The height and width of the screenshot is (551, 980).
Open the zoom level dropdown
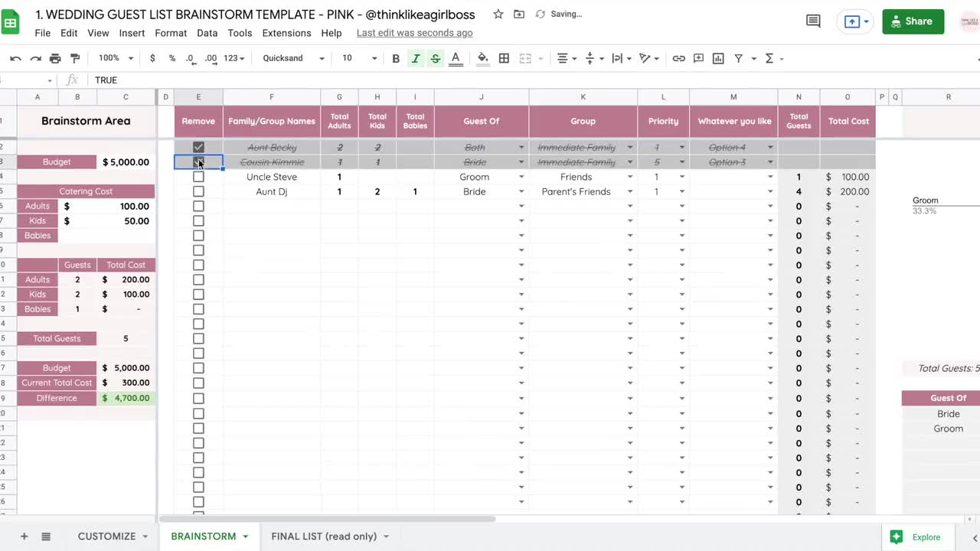point(116,58)
